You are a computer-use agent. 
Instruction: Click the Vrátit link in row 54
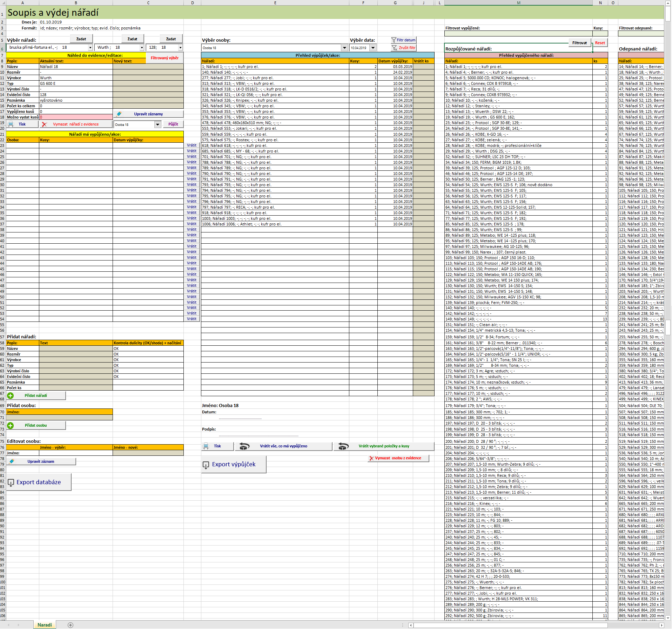[x=192, y=319]
